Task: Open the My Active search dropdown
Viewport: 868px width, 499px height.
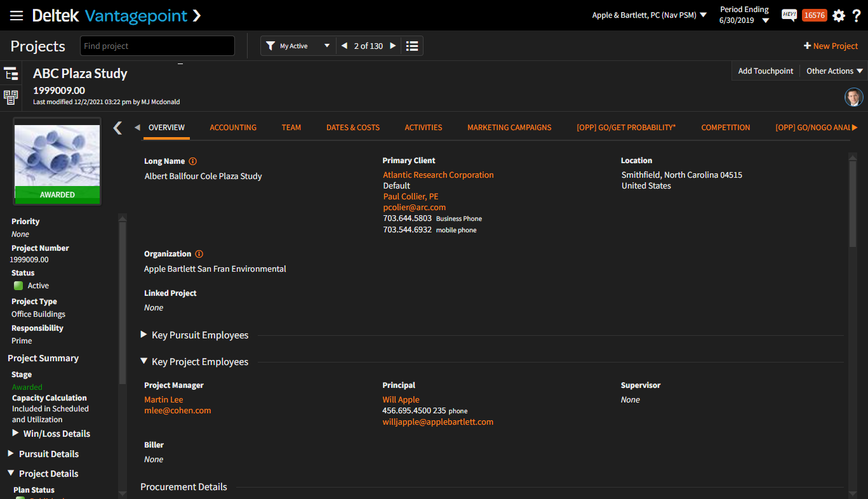Action: [x=298, y=46]
